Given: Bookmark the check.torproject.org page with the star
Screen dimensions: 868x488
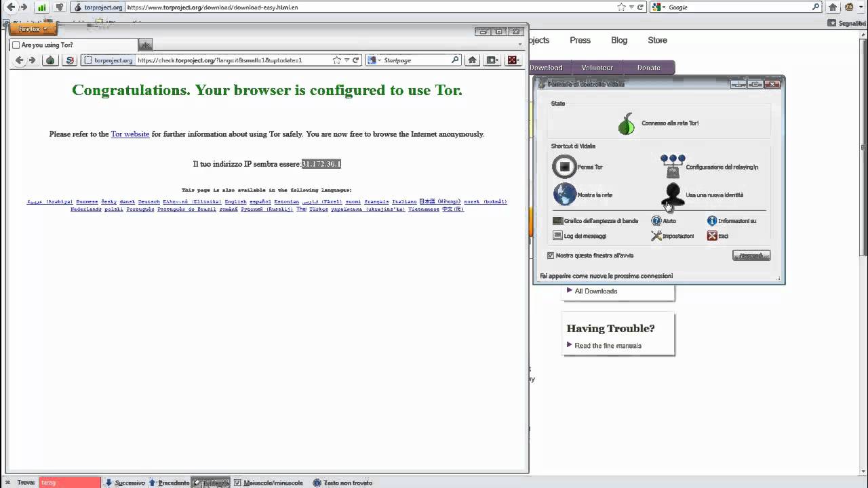Looking at the screenshot, I should pyautogui.click(x=337, y=60).
